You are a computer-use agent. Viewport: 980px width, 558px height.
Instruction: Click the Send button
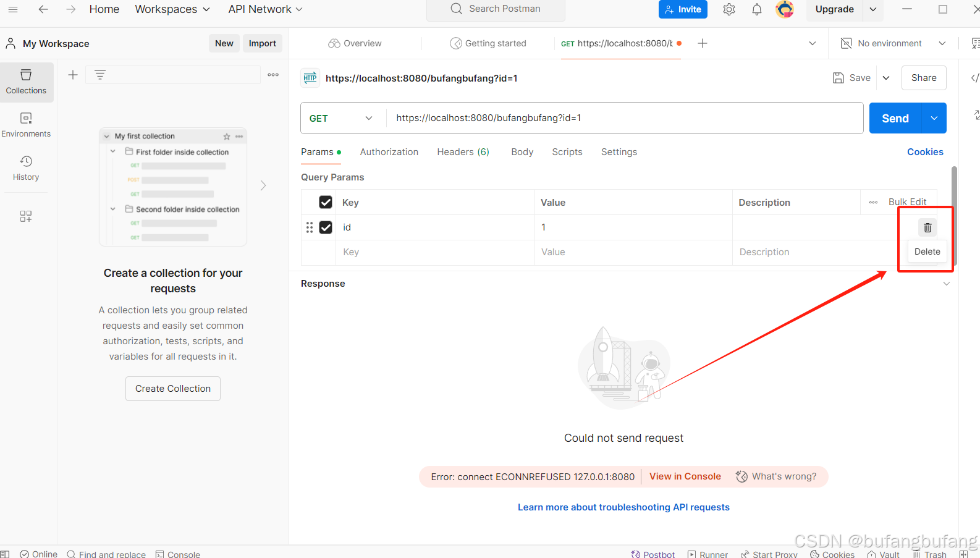(895, 118)
